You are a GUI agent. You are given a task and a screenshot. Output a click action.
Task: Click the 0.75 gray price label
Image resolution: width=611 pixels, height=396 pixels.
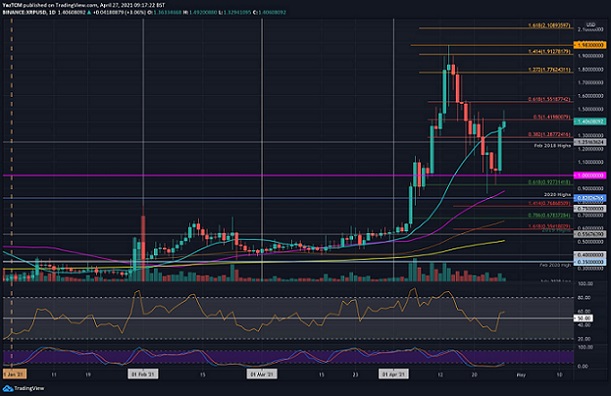click(x=590, y=209)
